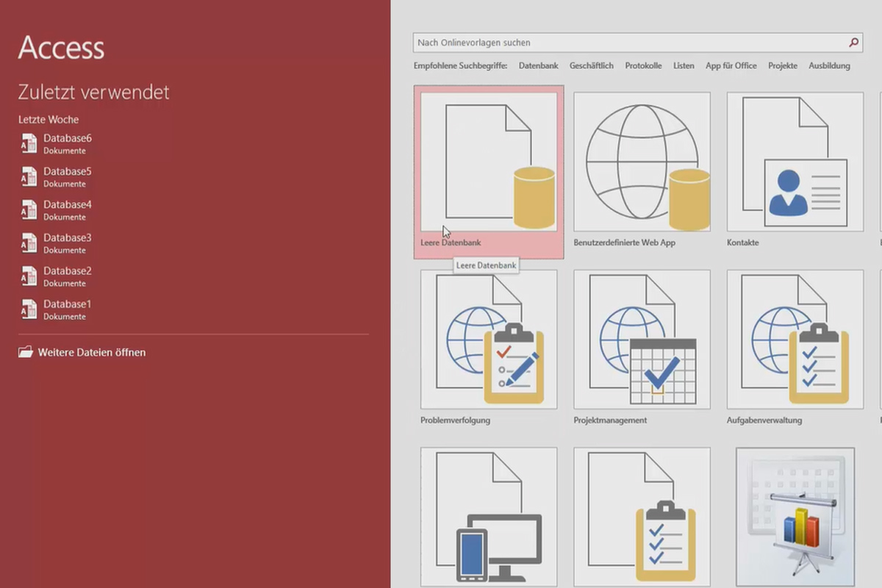Image resolution: width=882 pixels, height=588 pixels.
Task: Select the App für Office suggestion
Action: pyautogui.click(x=731, y=65)
